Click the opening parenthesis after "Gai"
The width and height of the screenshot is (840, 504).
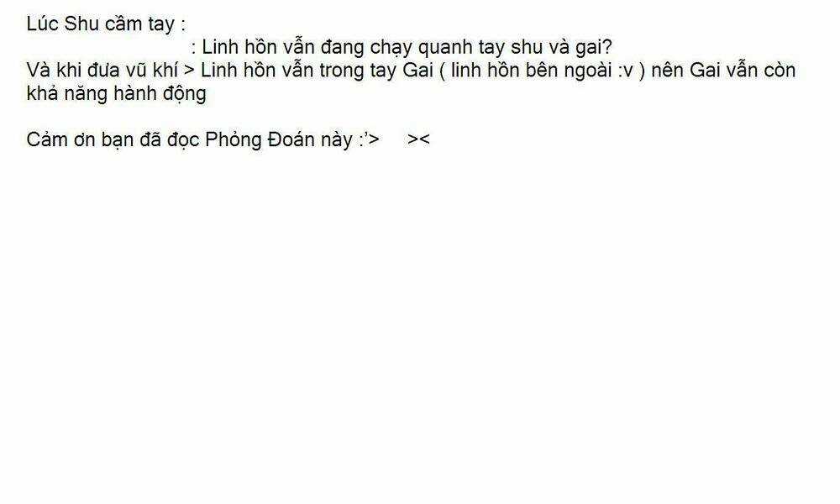[x=442, y=71]
